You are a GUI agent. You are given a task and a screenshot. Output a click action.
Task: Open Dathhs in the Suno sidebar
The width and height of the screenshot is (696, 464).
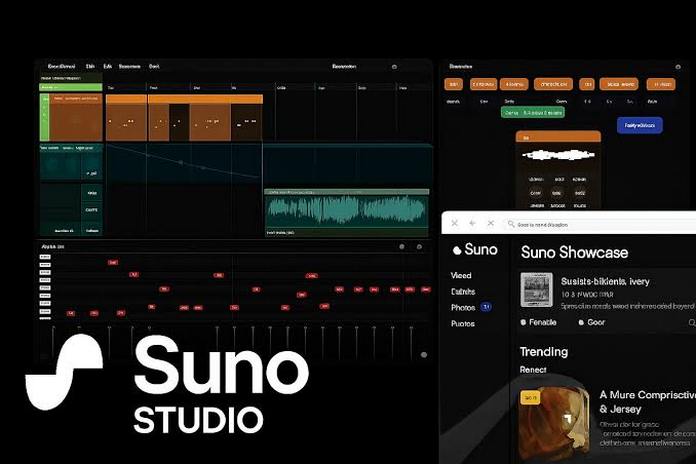(x=463, y=292)
